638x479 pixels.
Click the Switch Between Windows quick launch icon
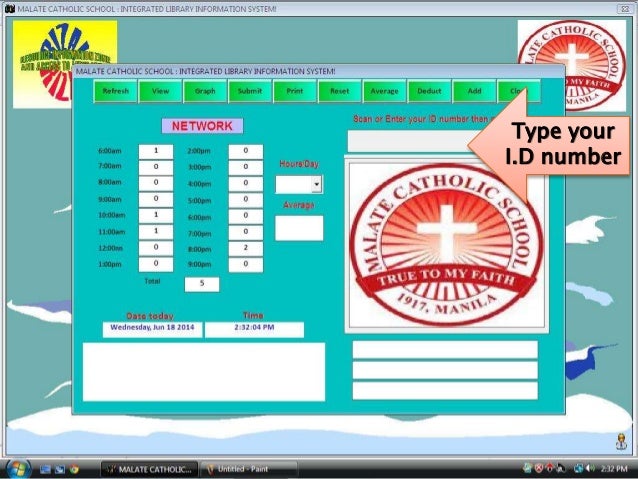[x=60, y=469]
